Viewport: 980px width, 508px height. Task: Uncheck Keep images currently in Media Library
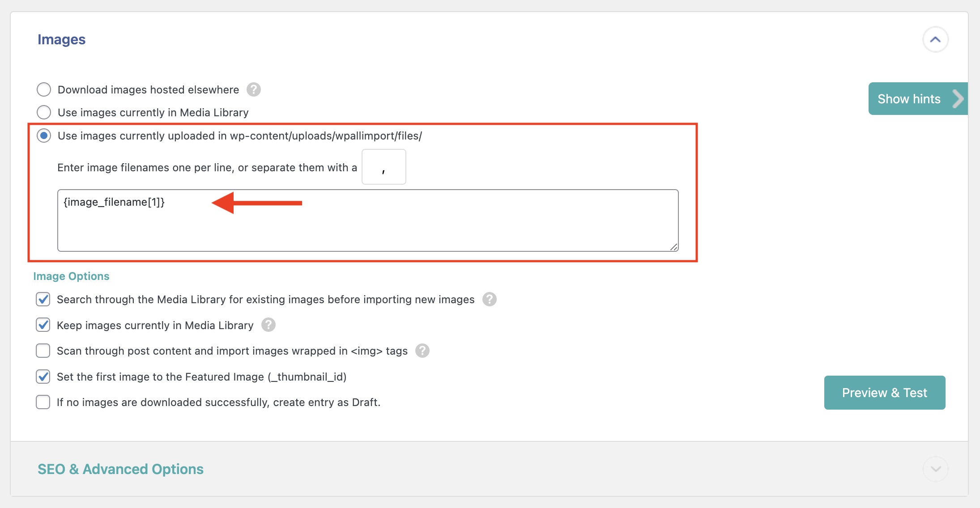click(43, 325)
